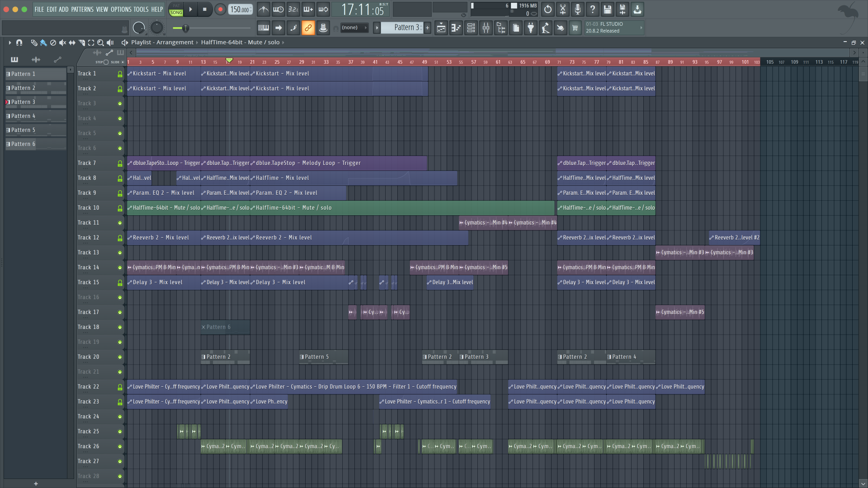Viewport: 868px width, 488px height.
Task: Click the undo history circular arrow icon
Action: click(x=548, y=9)
